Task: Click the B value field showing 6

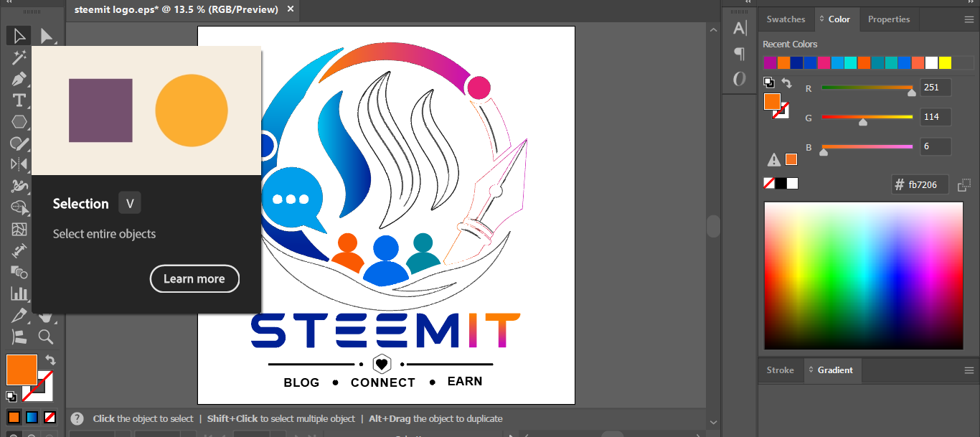Action: click(936, 146)
